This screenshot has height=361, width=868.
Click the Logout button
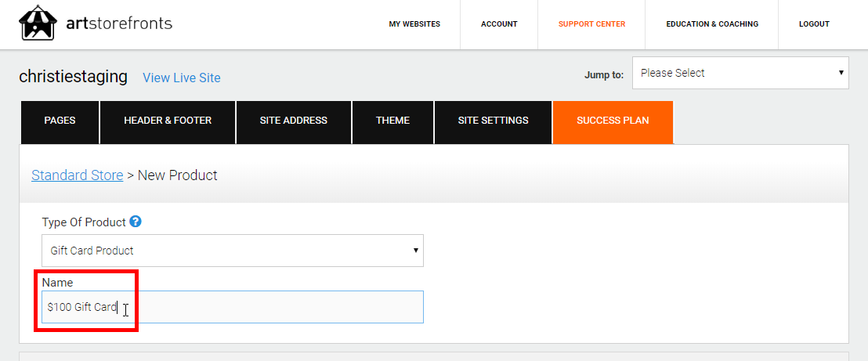814,24
